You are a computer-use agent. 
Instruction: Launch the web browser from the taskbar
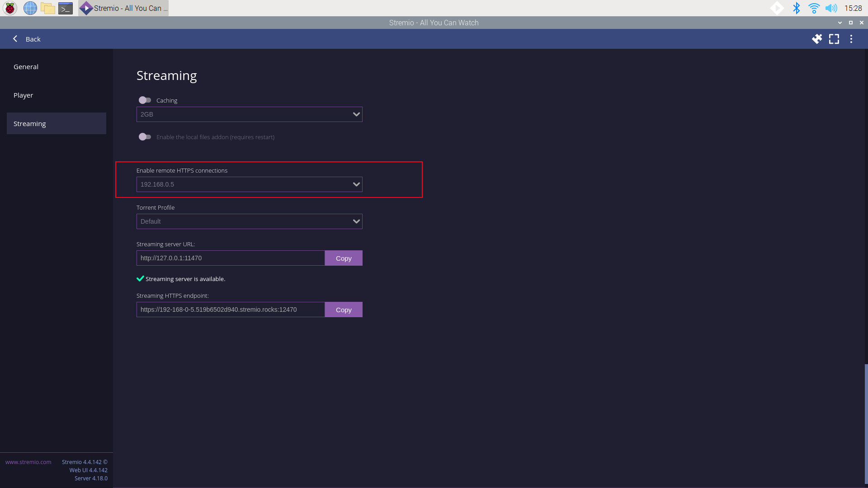pyautogui.click(x=30, y=8)
